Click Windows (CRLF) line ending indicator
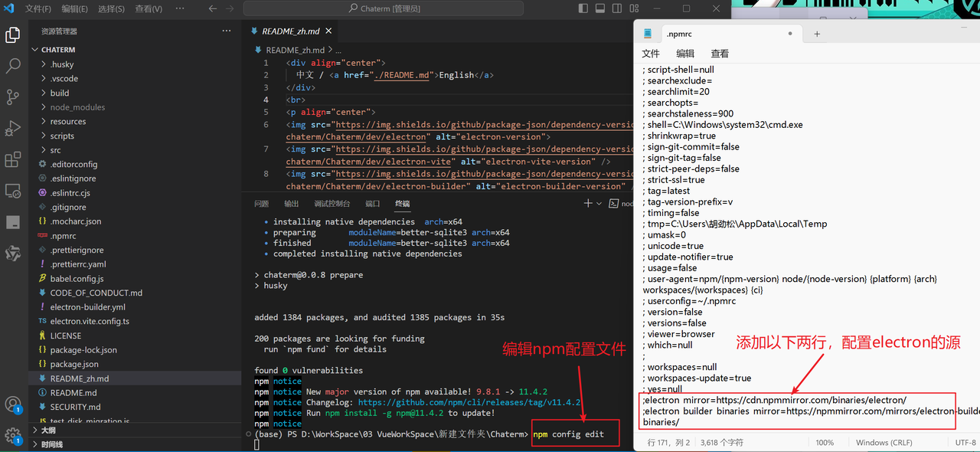 click(x=883, y=443)
